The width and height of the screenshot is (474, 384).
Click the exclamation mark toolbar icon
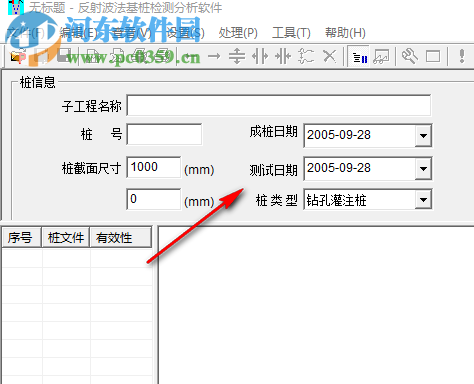point(462,56)
